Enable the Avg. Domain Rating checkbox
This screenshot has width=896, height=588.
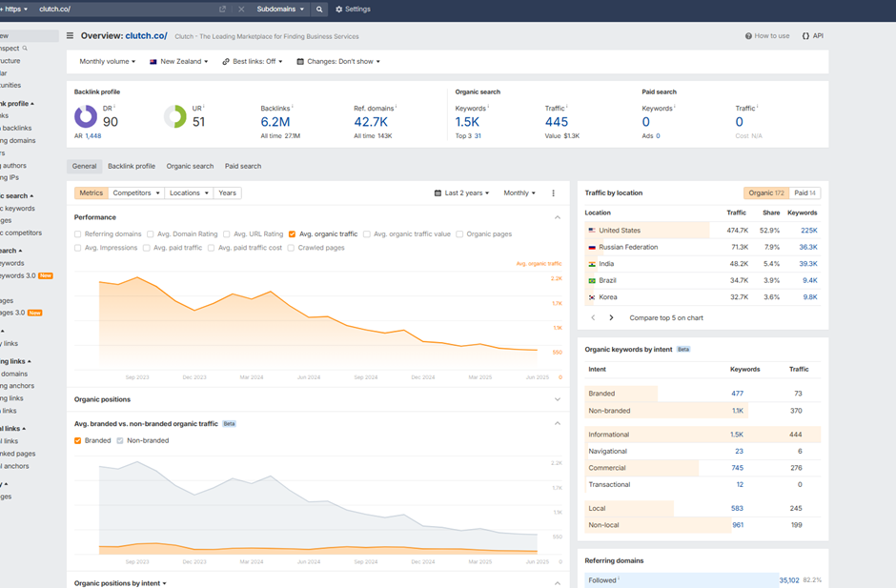(x=151, y=234)
